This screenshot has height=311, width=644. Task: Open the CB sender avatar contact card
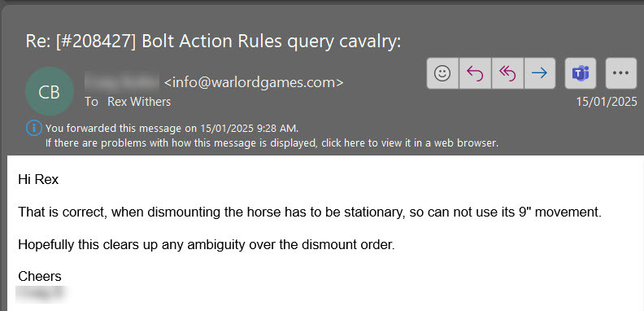click(x=50, y=92)
